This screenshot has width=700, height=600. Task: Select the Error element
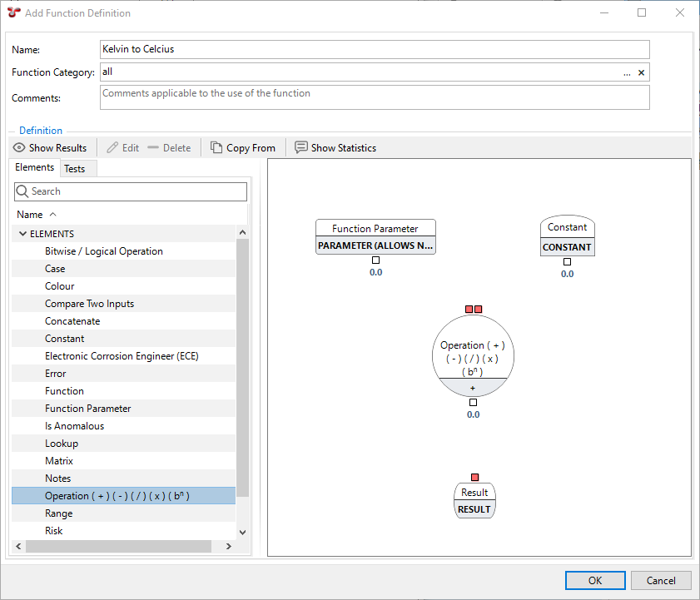124,373
